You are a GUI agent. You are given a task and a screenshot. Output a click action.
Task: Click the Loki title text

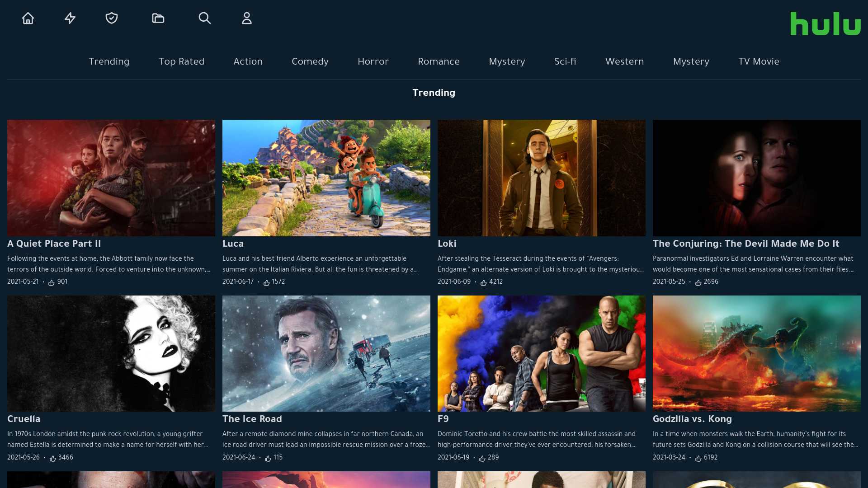[x=447, y=244]
